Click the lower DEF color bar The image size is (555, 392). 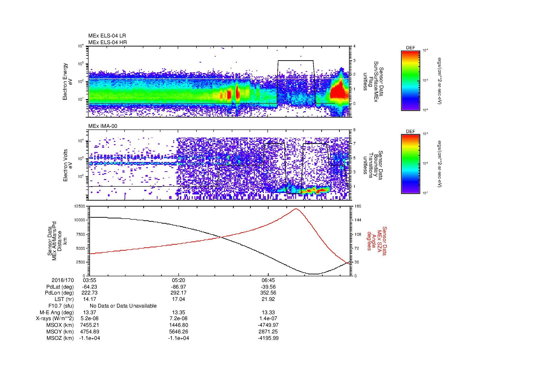pyautogui.click(x=410, y=164)
